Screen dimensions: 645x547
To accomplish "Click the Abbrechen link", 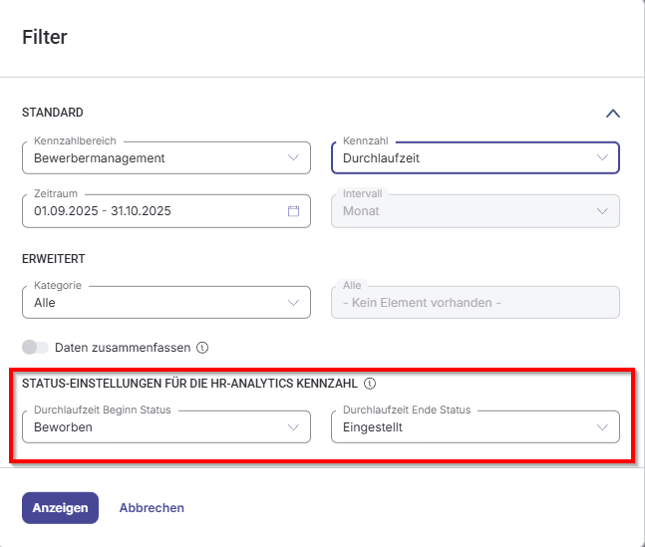I will [x=151, y=508].
